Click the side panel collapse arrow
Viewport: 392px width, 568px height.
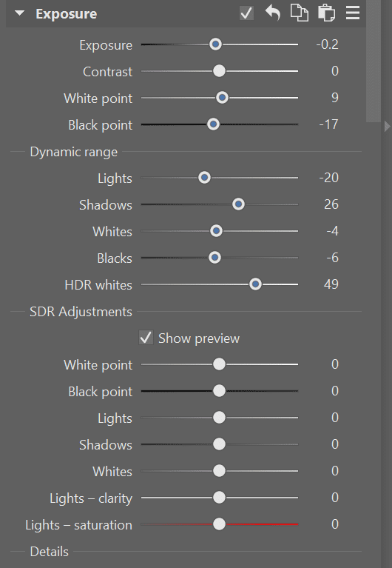388,127
